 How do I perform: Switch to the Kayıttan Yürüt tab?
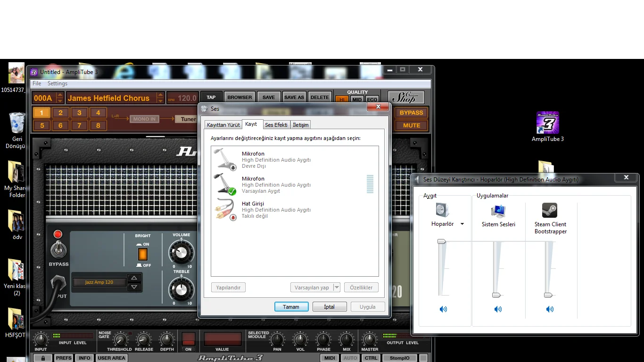pyautogui.click(x=223, y=125)
